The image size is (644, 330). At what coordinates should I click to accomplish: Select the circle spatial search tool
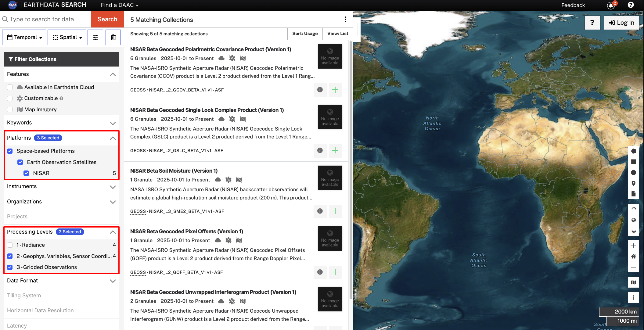click(x=634, y=172)
